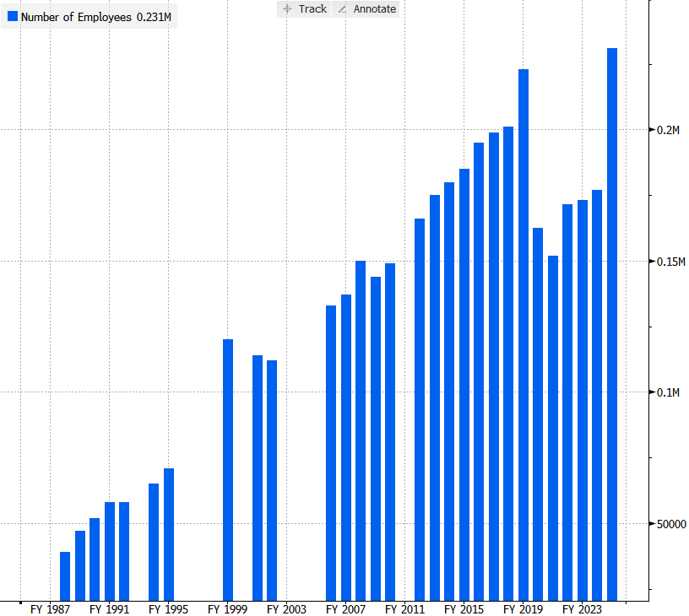
Task: Click the bar above the FY 2015 label
Action: click(464, 384)
